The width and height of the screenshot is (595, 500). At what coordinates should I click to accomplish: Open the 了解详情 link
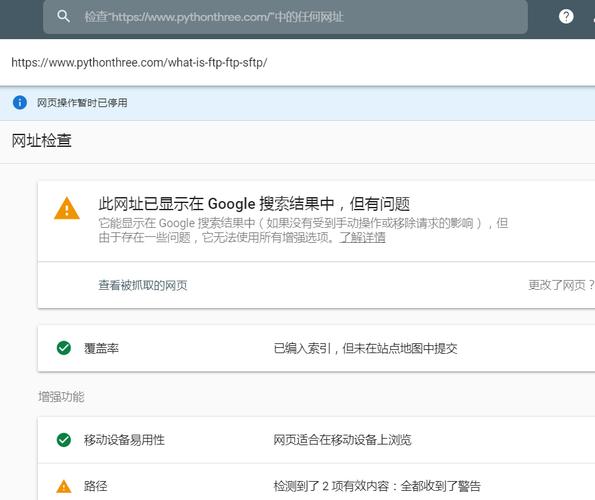pos(362,237)
